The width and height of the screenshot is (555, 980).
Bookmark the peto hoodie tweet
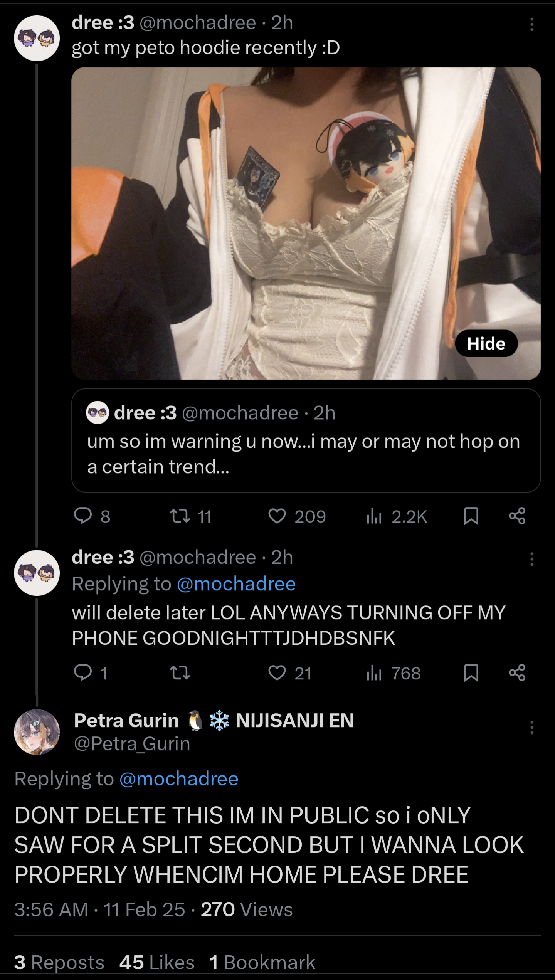point(471,516)
